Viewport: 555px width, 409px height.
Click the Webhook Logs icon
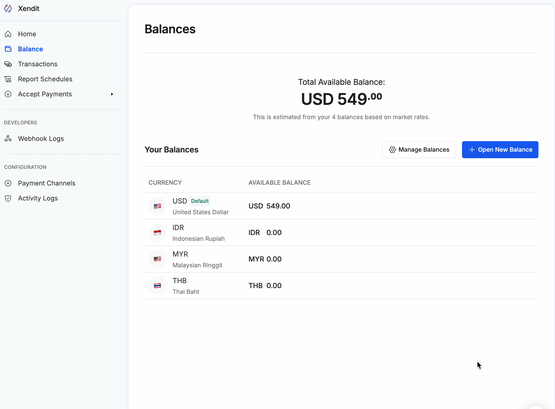tap(8, 139)
